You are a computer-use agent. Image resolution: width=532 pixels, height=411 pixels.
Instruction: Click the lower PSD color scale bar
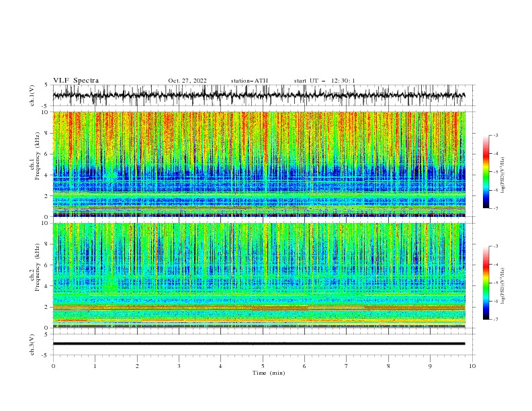click(x=486, y=283)
